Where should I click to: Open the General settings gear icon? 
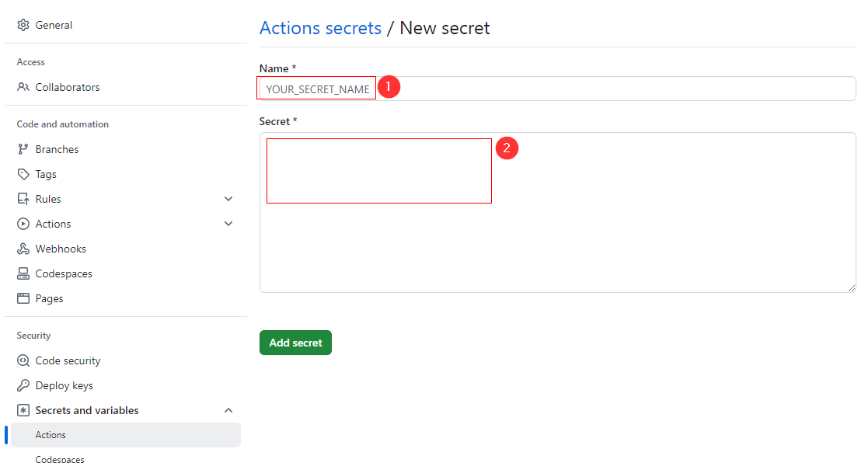pyautogui.click(x=23, y=24)
